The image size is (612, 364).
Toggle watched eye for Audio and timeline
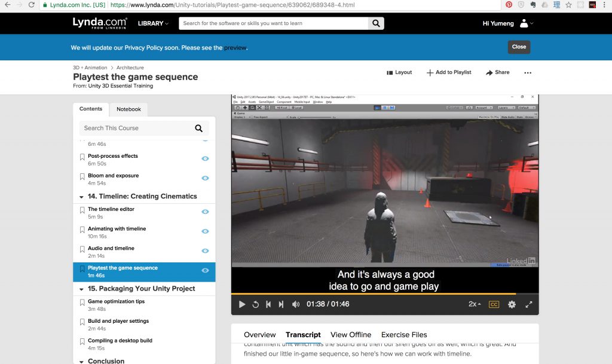point(205,250)
